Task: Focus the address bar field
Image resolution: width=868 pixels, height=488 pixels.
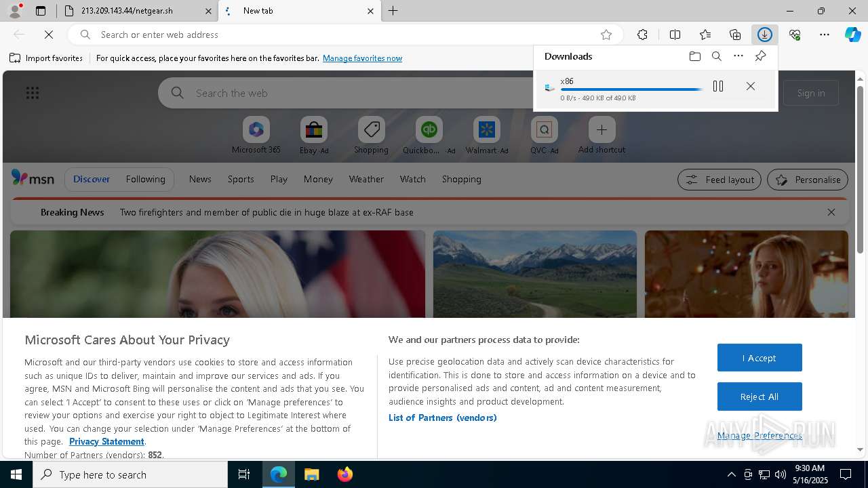Action: coord(346,35)
